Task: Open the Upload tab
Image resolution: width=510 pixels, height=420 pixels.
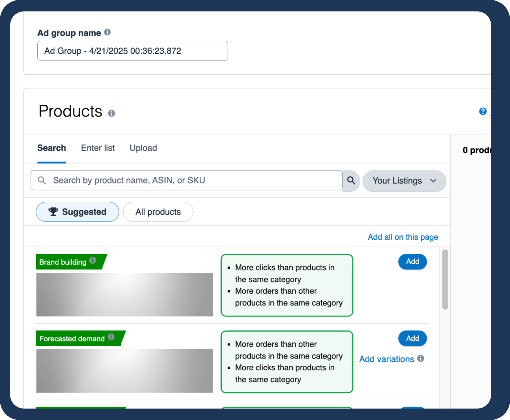Action: [x=143, y=148]
